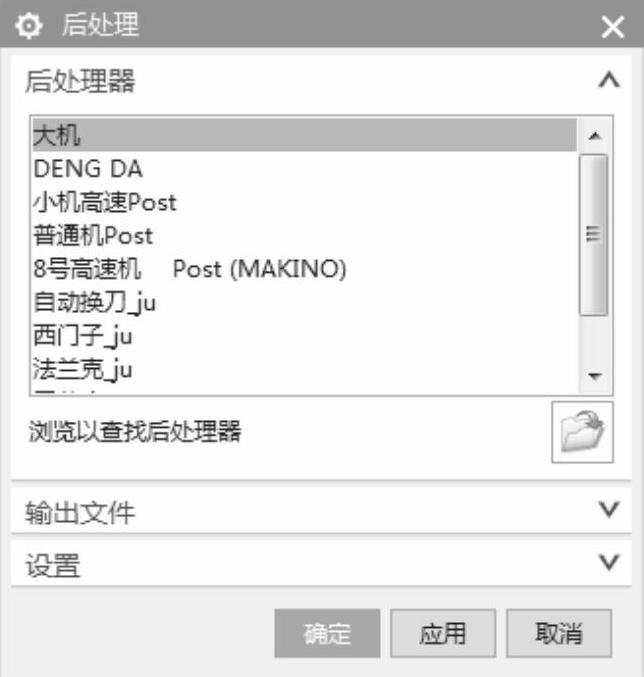644x677 pixels.
Task: Click the postprocessor list scrollbar thumb
Action: click(594, 235)
